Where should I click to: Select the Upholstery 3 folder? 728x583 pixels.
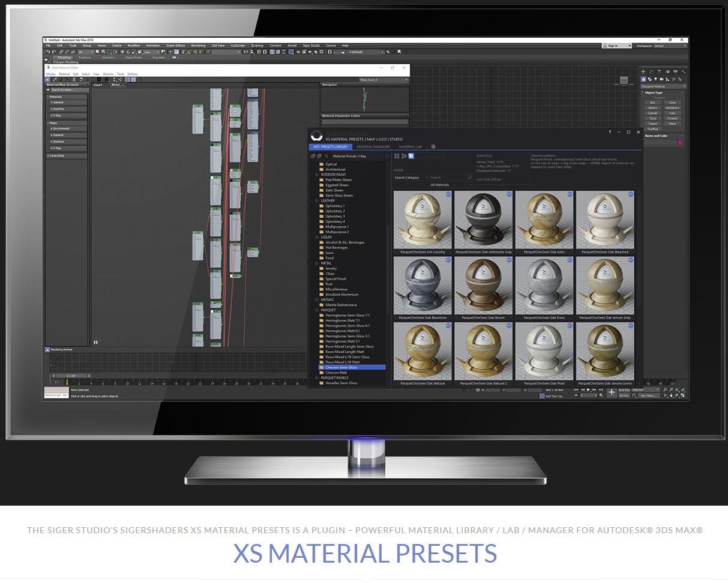click(x=335, y=217)
